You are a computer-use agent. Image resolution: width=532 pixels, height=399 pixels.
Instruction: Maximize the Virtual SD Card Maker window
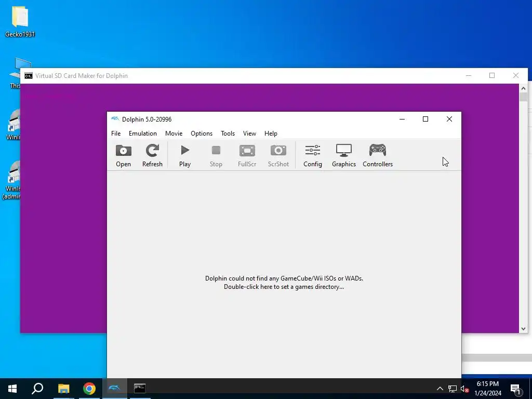pos(492,75)
